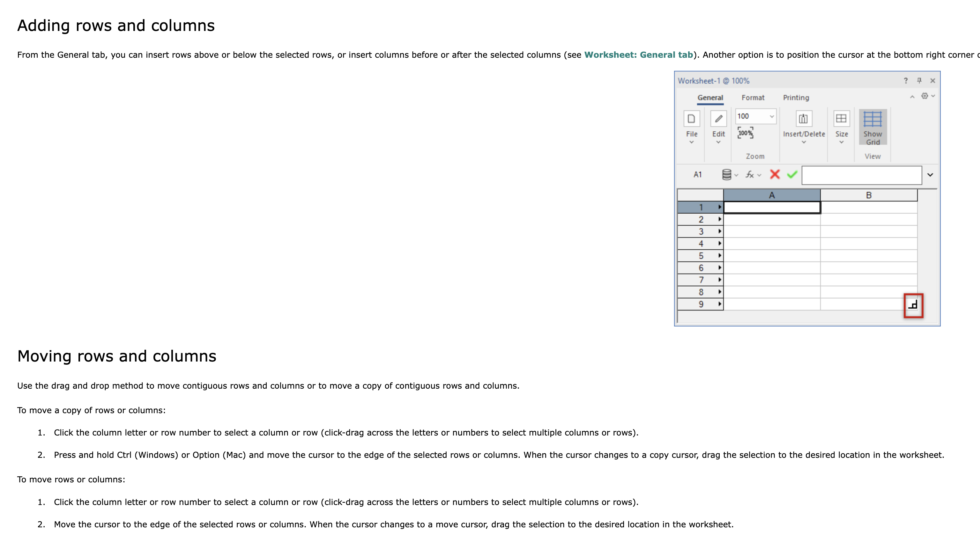Open the Insert/Delete tool
Image resolution: width=980 pixels, height=549 pixels.
click(x=804, y=119)
